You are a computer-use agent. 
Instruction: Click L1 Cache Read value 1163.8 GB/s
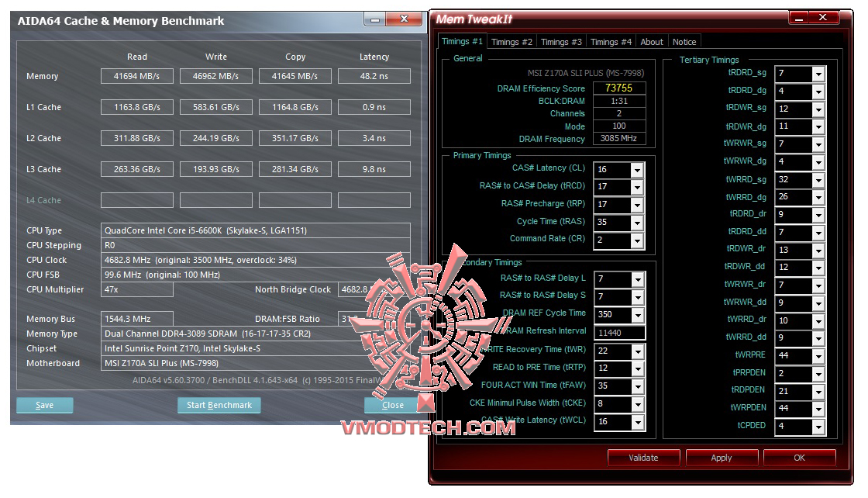click(x=136, y=107)
